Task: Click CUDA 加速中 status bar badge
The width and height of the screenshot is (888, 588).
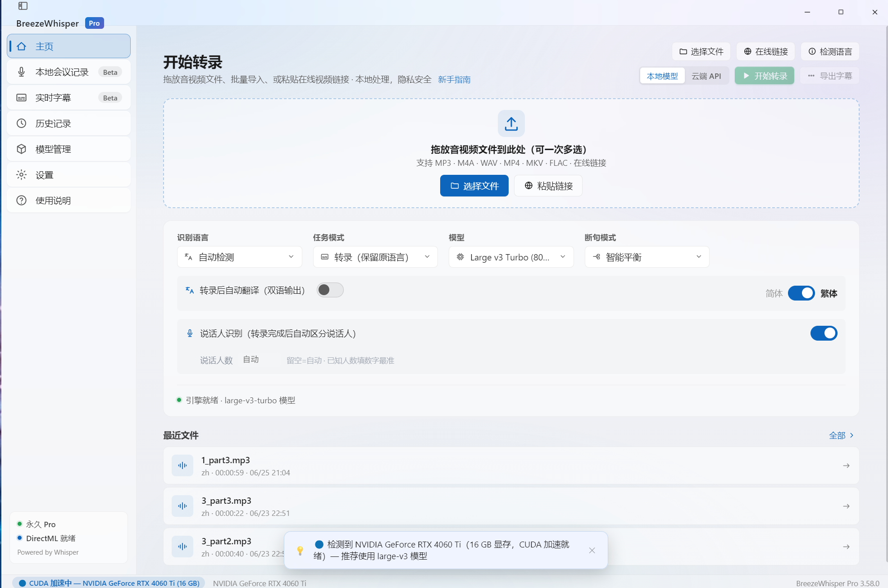Action: point(109,583)
